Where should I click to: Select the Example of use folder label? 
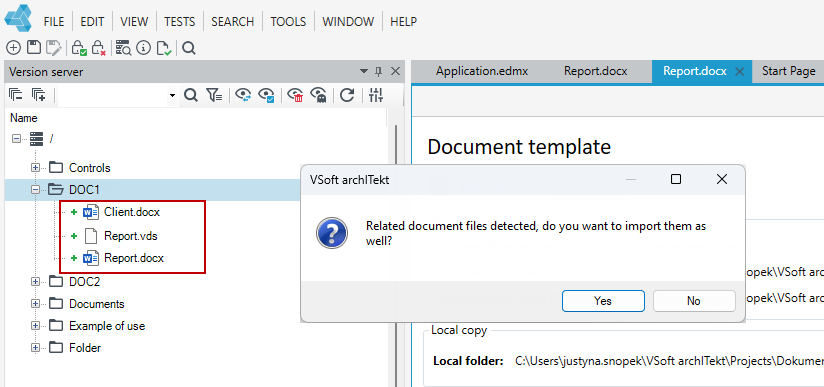107,326
